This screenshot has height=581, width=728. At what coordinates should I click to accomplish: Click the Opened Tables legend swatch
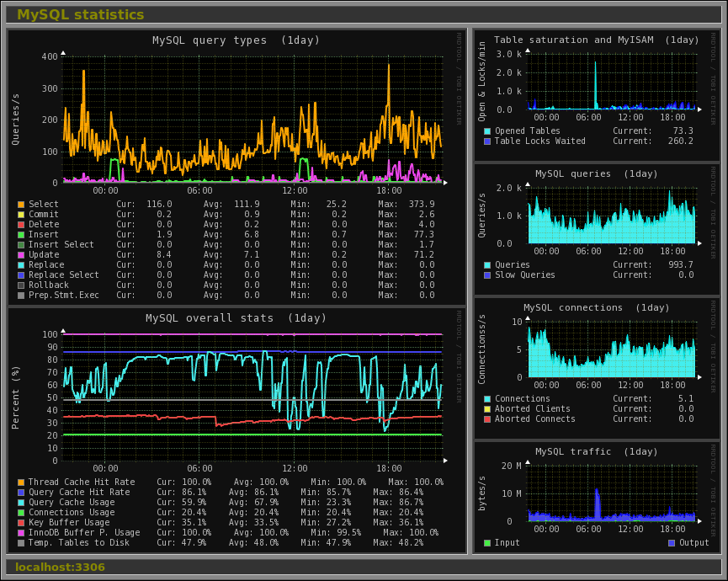[x=487, y=131]
